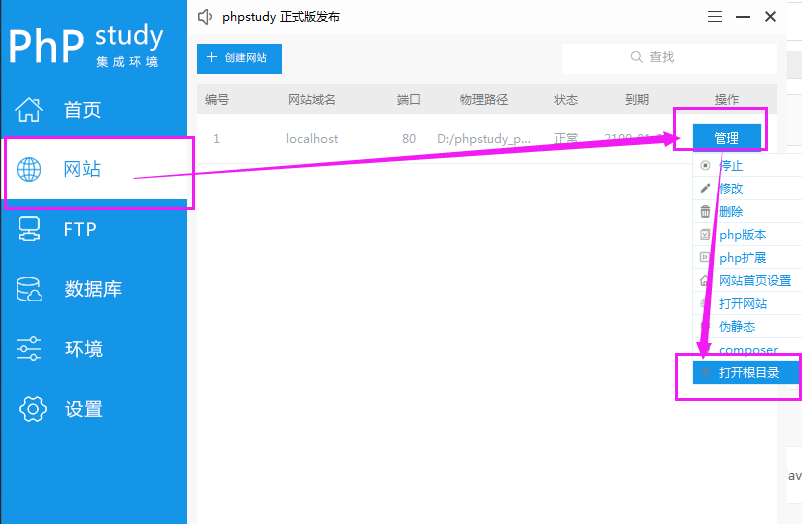Click the FTP server icon
The image size is (802, 524).
(x=29, y=229)
